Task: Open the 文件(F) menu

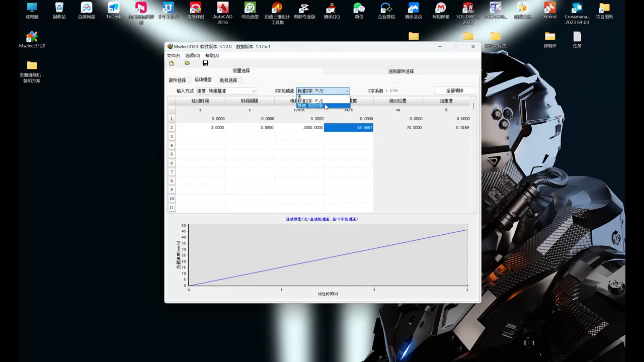Action: pos(174,55)
